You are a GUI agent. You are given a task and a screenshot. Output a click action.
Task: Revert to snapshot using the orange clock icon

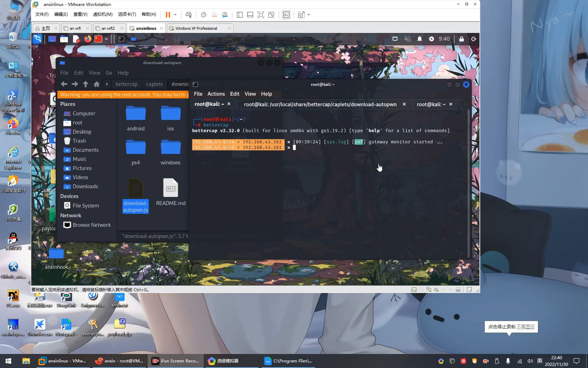point(214,15)
